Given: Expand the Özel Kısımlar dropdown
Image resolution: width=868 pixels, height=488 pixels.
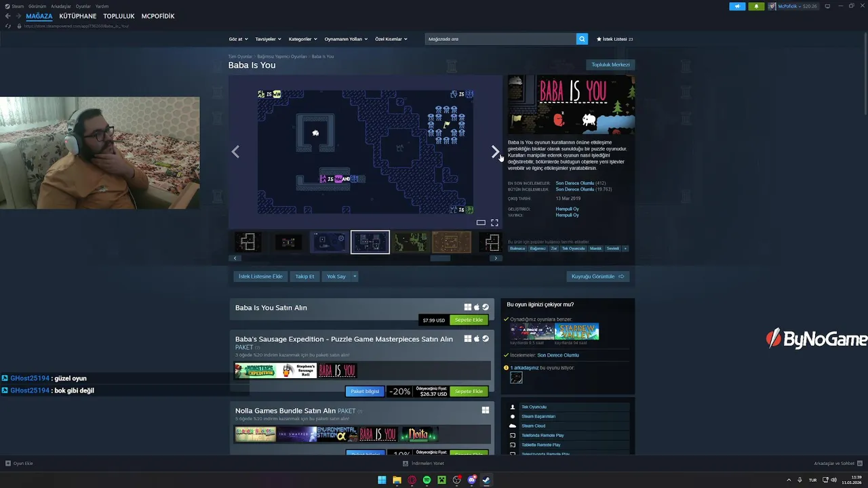Looking at the screenshot, I should pyautogui.click(x=391, y=39).
